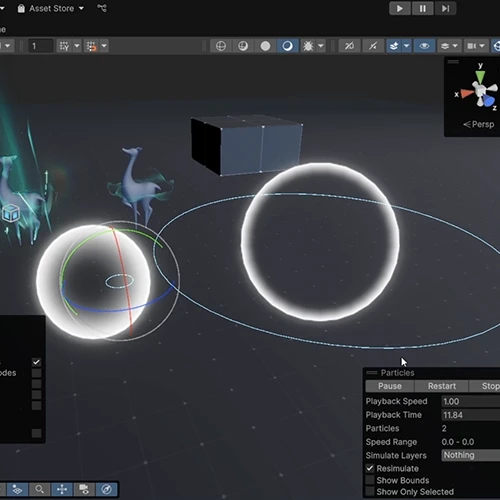Uncheck the ticked checkbox in left overlay

point(36,362)
